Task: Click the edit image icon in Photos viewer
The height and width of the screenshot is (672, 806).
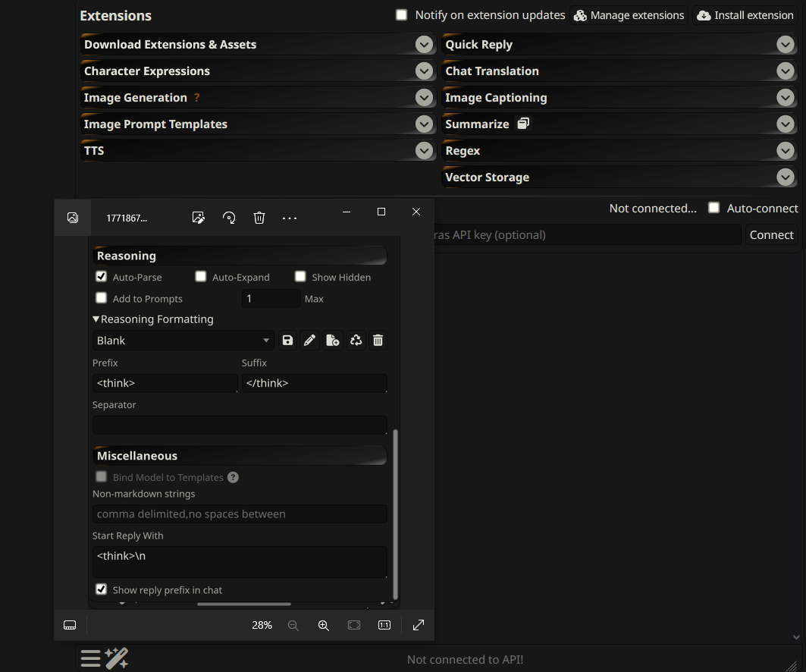Action: 199,218
